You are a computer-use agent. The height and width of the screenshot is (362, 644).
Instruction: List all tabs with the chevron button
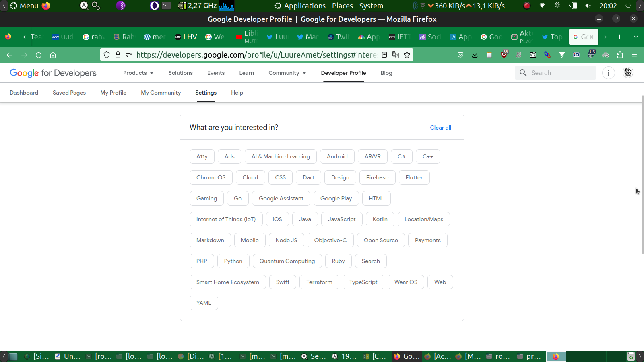click(636, 37)
